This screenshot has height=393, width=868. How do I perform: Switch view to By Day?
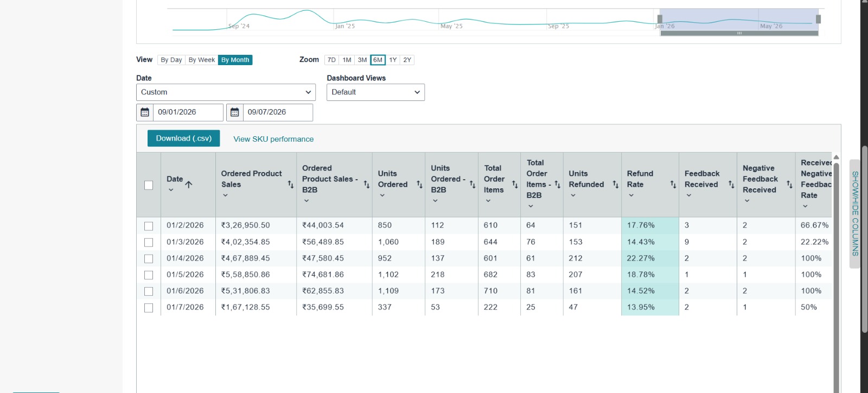(x=171, y=60)
